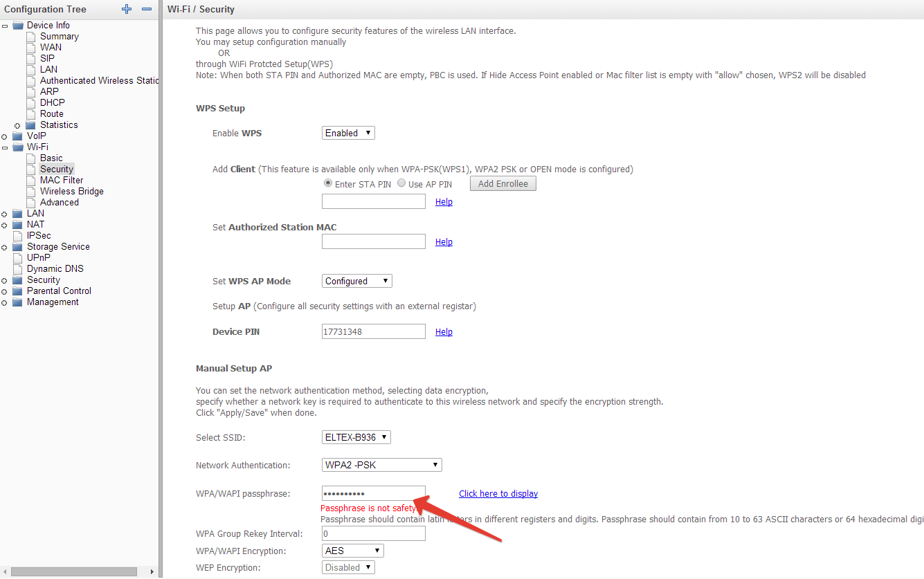Click the Add Enrollee button
The width and height of the screenshot is (924, 579).
click(502, 183)
